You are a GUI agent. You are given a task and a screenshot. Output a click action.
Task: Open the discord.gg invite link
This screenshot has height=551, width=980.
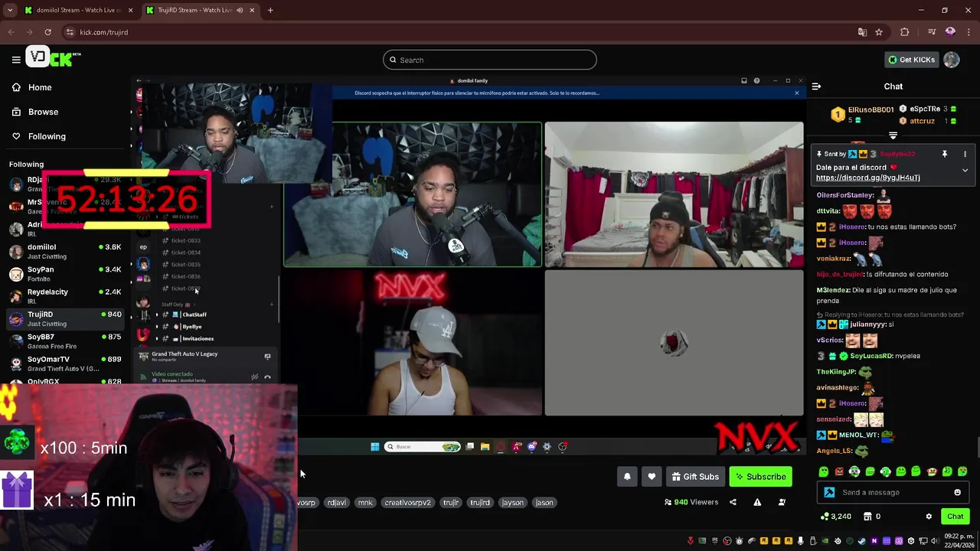(867, 178)
